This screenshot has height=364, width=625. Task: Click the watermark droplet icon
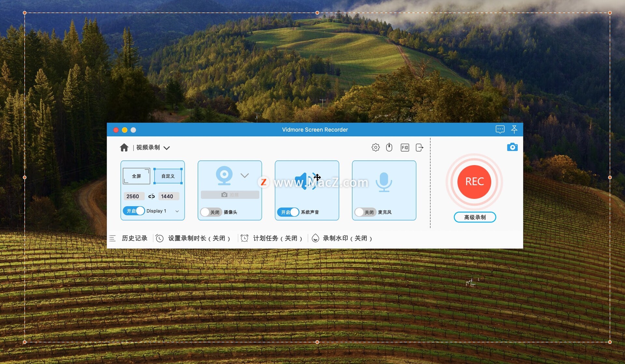pos(315,238)
